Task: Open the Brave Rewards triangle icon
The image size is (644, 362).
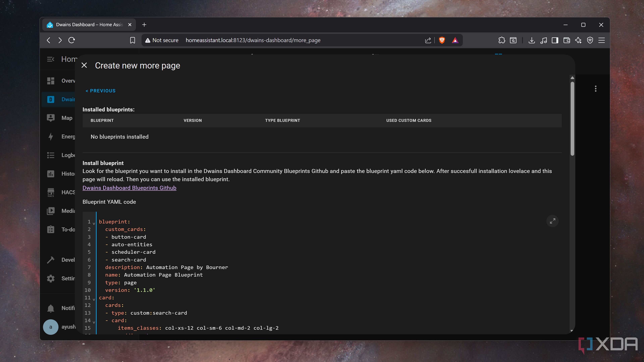Action: pyautogui.click(x=455, y=40)
